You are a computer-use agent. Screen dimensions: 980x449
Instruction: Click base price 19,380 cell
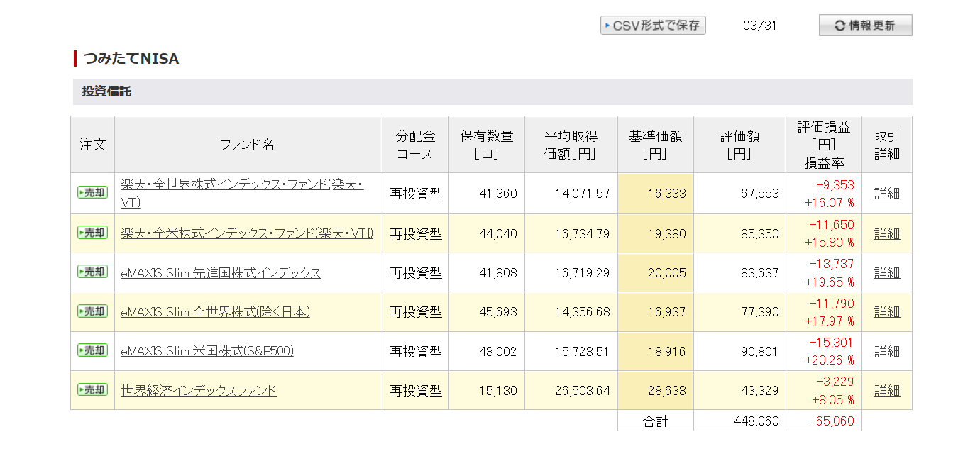[x=656, y=233]
